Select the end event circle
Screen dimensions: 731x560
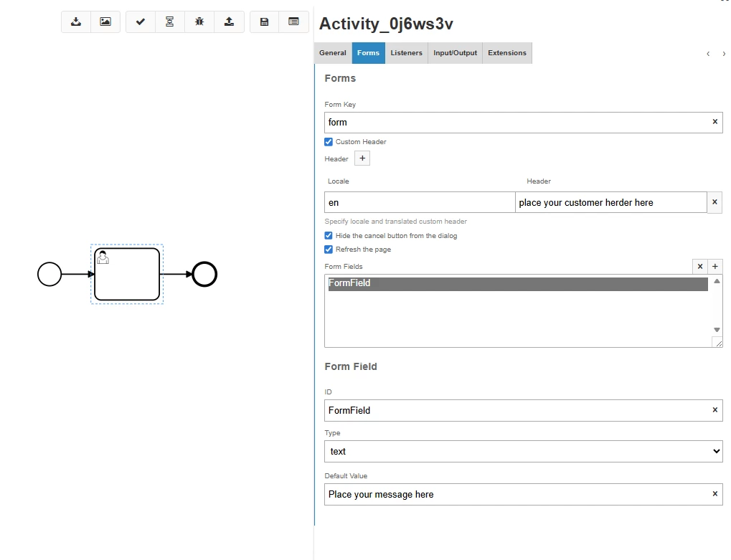[x=204, y=274]
